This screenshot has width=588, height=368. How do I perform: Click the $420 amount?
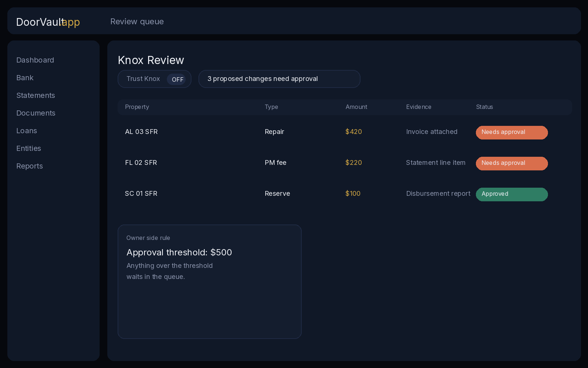[x=354, y=132]
